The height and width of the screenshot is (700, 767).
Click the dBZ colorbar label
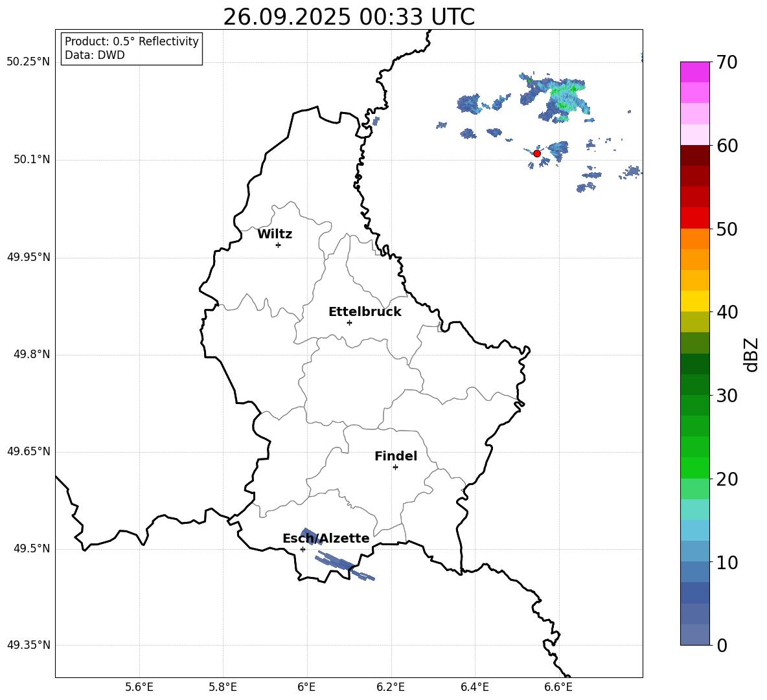[x=750, y=354]
